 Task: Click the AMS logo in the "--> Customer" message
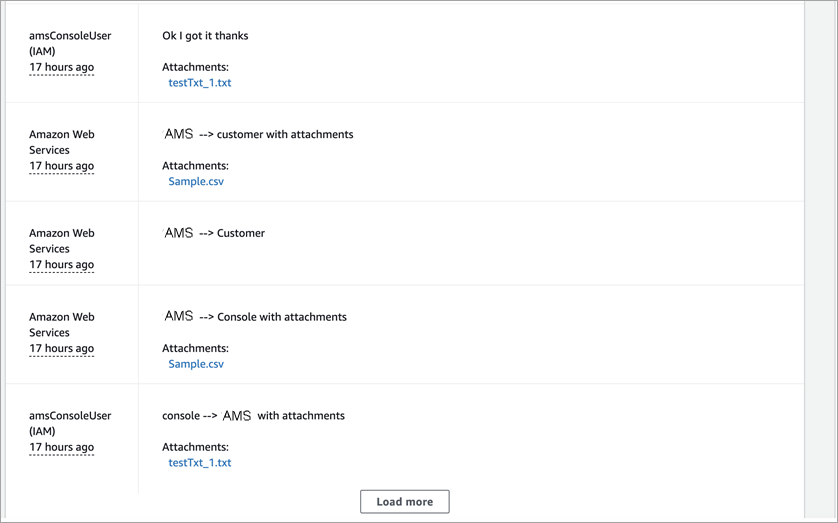[x=178, y=233]
